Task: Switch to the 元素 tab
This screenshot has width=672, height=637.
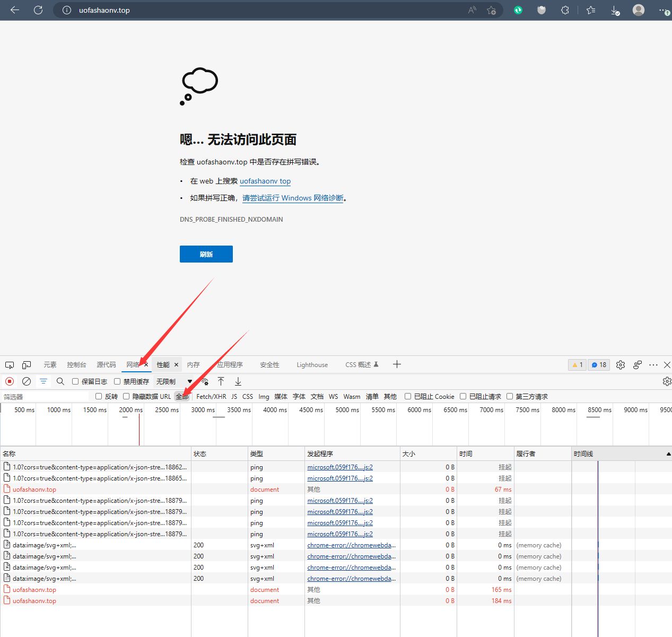Action: coord(50,365)
